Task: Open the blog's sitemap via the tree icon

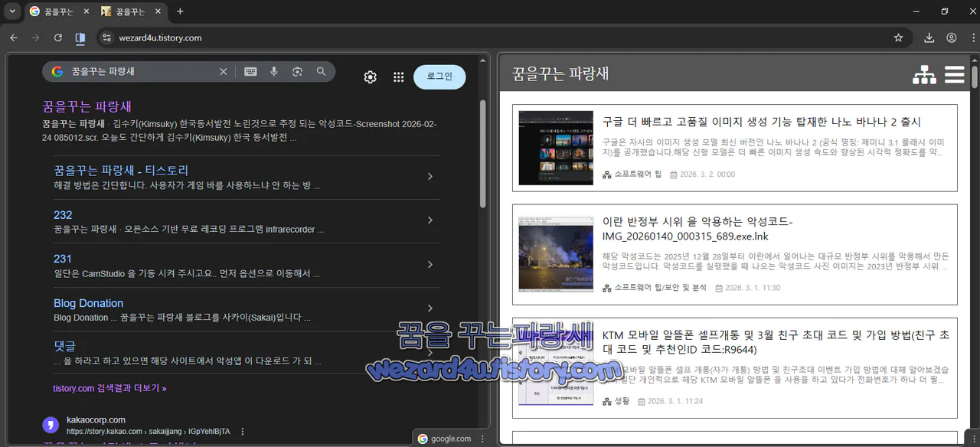Action: (x=925, y=75)
